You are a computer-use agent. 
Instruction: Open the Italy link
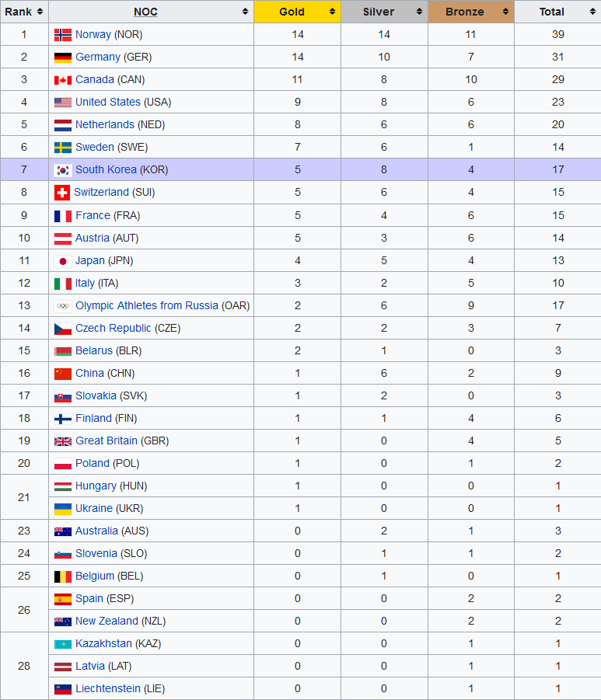tap(85, 283)
